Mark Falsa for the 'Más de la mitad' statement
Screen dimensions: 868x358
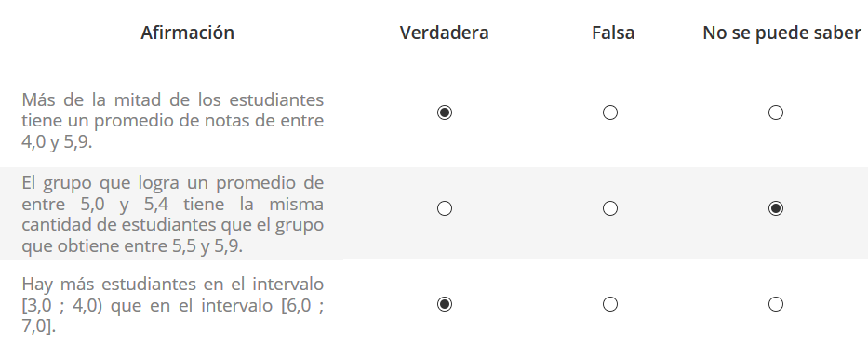610,113
